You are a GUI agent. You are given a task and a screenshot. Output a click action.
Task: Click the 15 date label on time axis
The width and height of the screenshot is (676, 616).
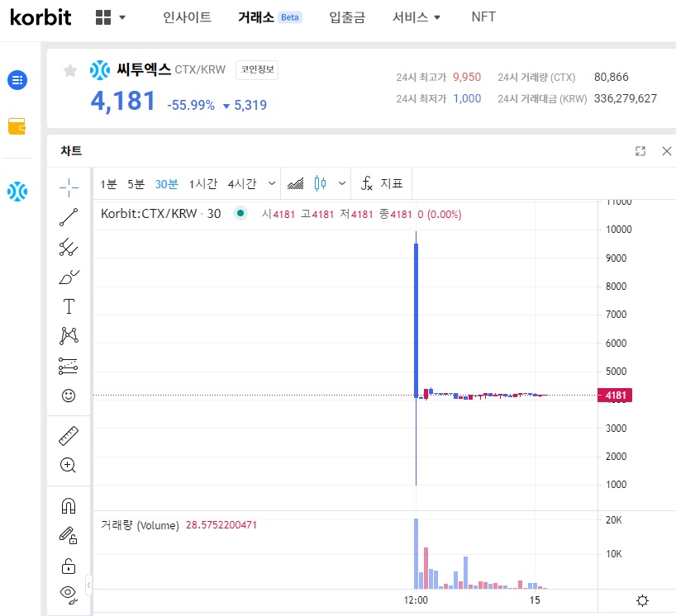[x=535, y=600]
